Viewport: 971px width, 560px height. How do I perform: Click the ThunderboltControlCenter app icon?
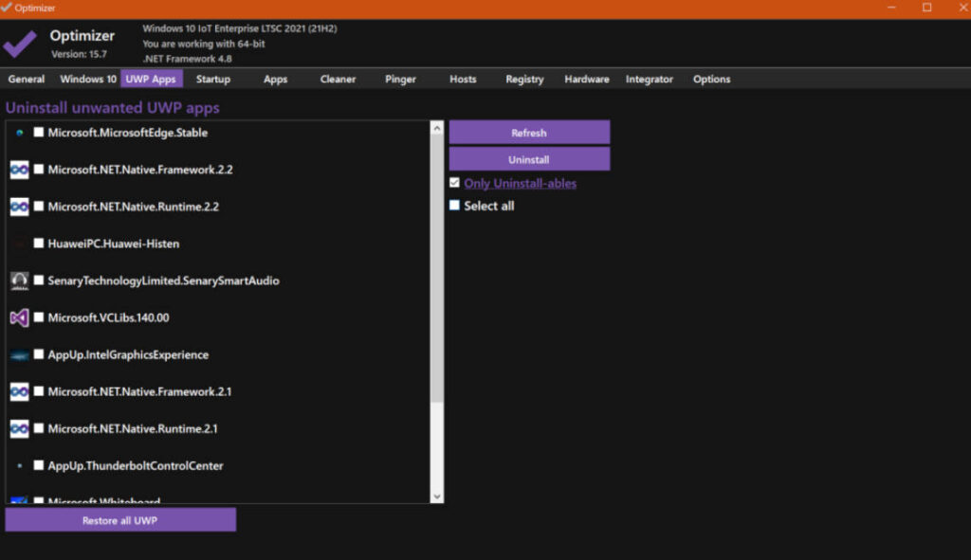pos(20,465)
